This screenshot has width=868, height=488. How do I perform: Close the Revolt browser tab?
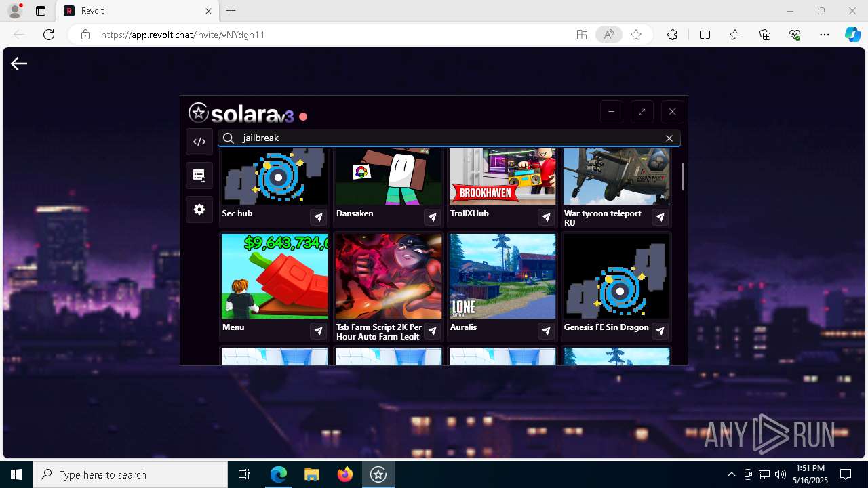209,11
